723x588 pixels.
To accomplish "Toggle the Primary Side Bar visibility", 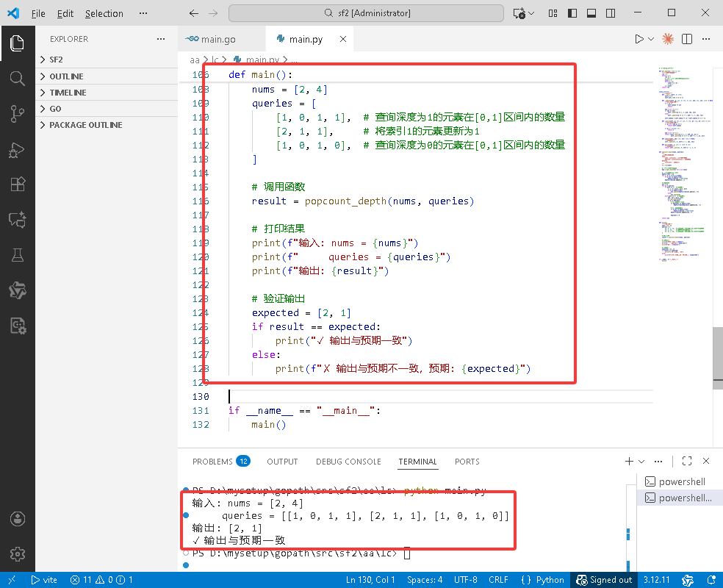I will 572,13.
